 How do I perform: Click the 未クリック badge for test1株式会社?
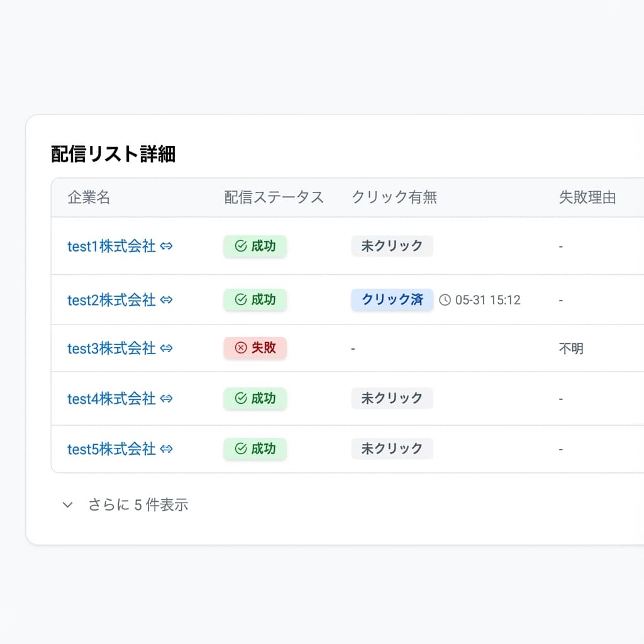(x=392, y=246)
